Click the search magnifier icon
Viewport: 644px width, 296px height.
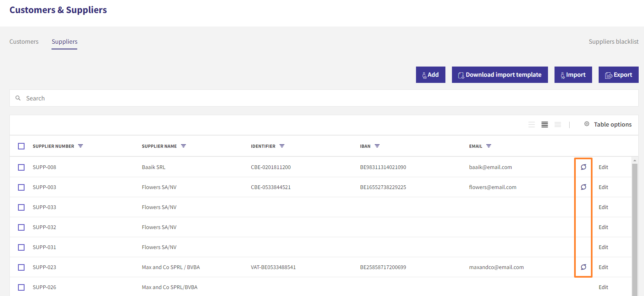click(x=18, y=98)
